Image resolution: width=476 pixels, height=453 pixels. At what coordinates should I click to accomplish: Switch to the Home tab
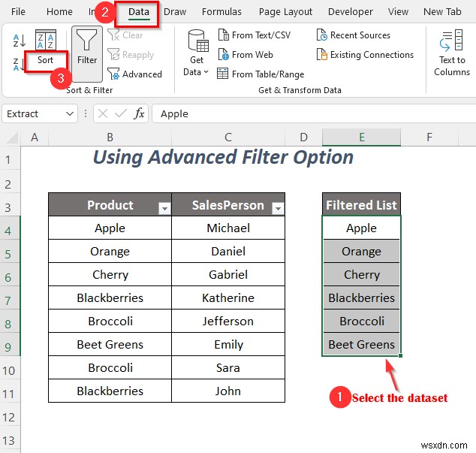(59, 12)
